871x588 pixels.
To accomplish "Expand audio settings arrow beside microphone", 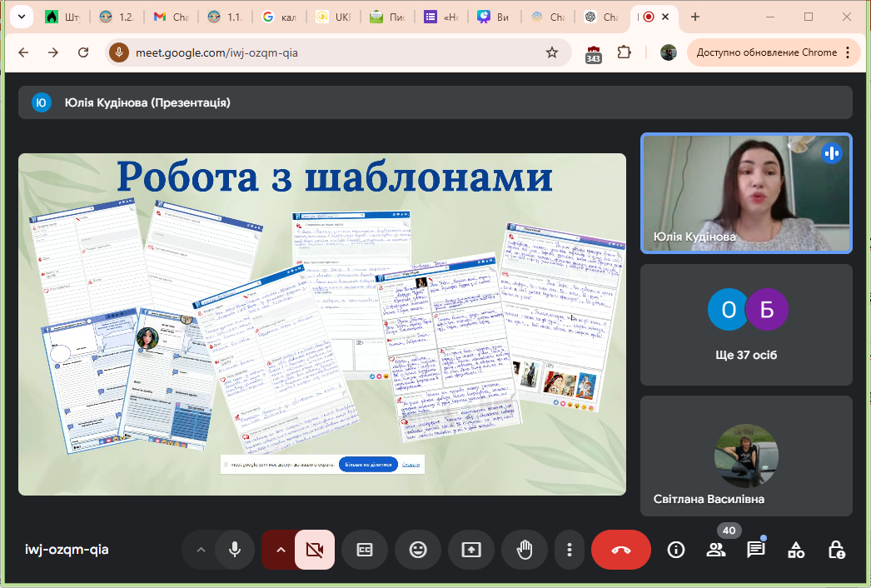I will [200, 550].
